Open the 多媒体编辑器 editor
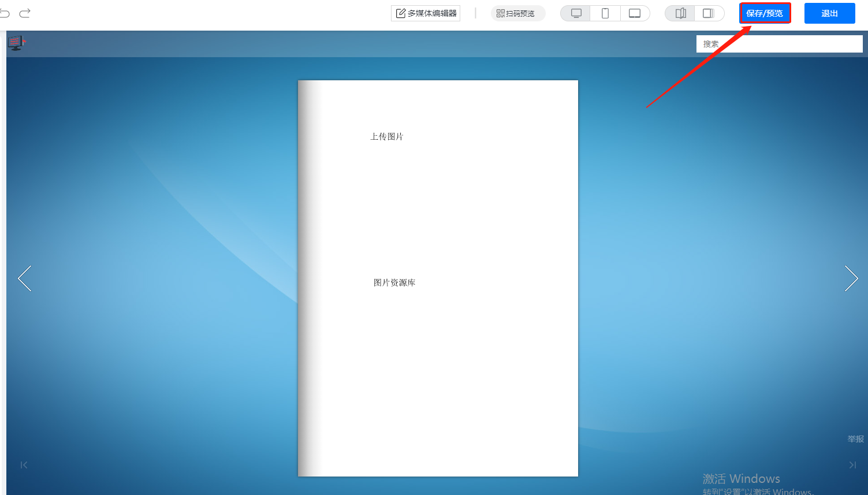Image resolution: width=868 pixels, height=495 pixels. click(426, 13)
